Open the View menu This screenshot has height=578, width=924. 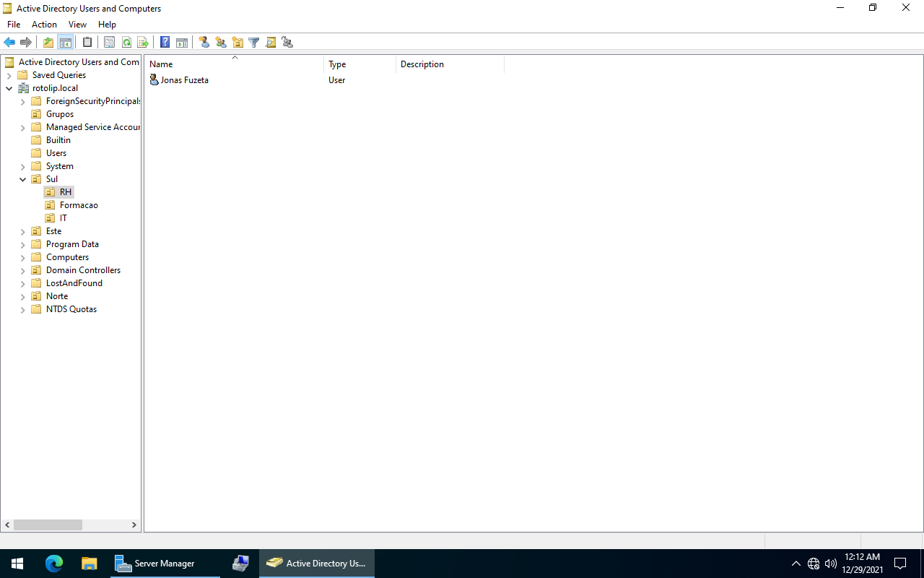[77, 25]
